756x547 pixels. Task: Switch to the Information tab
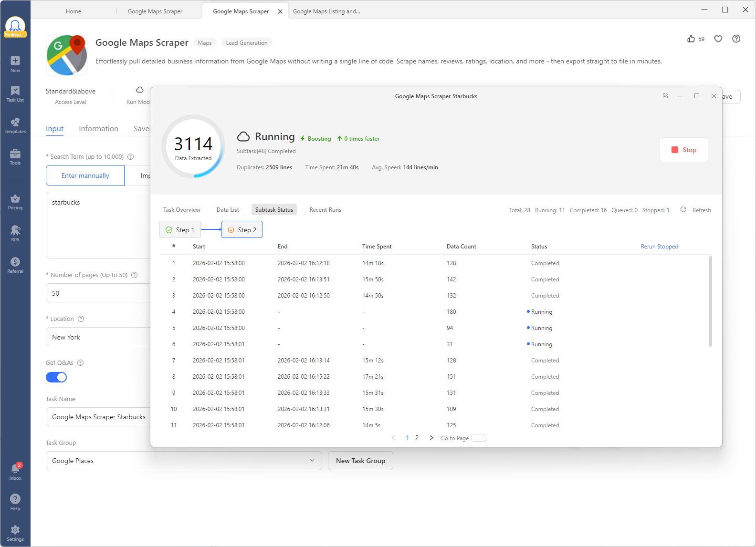point(98,129)
